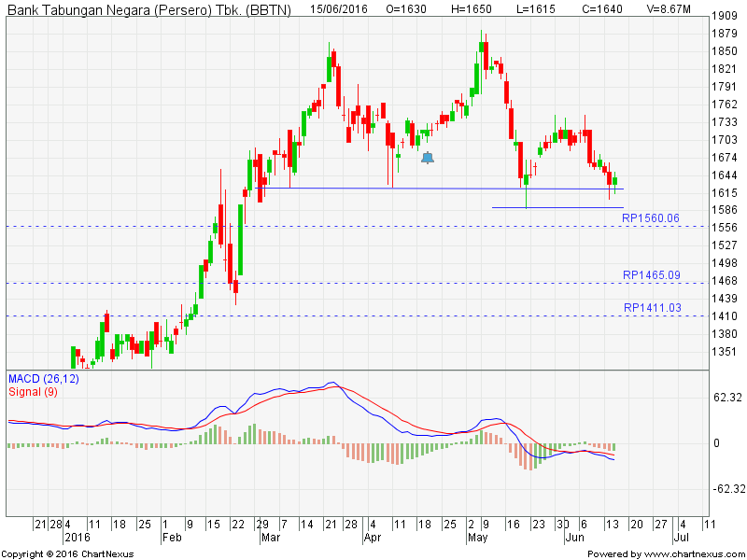Click the date 15/06/2016 in header
This screenshot has height=560, width=747.
pyautogui.click(x=339, y=9)
